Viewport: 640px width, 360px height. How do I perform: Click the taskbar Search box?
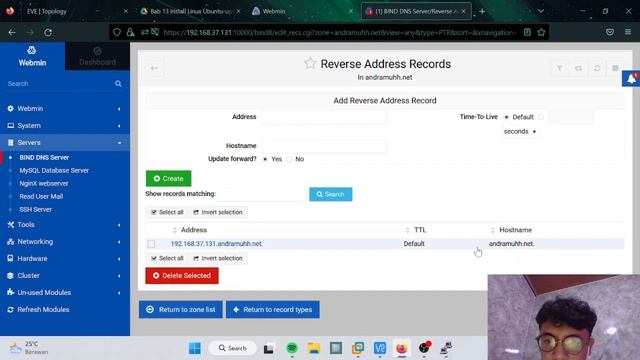(233, 348)
